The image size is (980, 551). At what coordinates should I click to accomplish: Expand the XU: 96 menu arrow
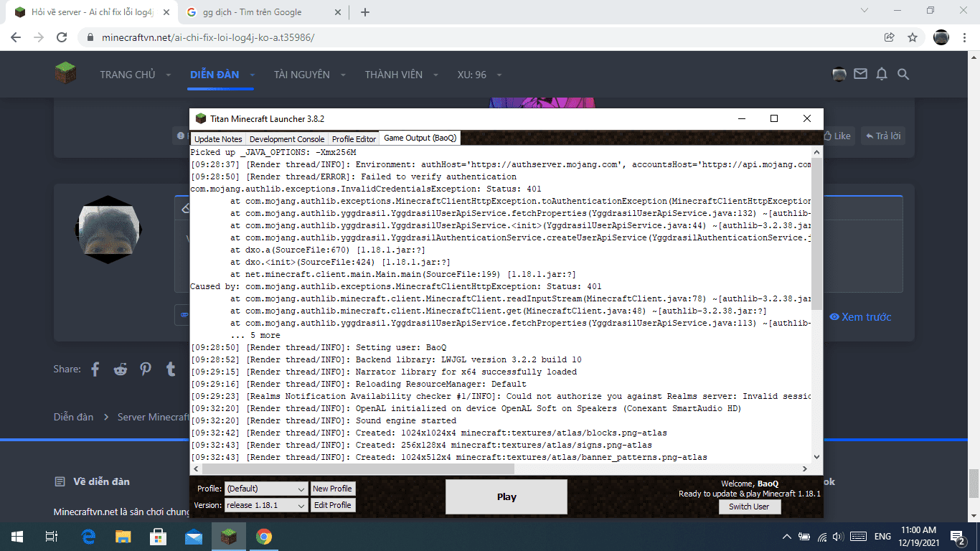point(499,75)
